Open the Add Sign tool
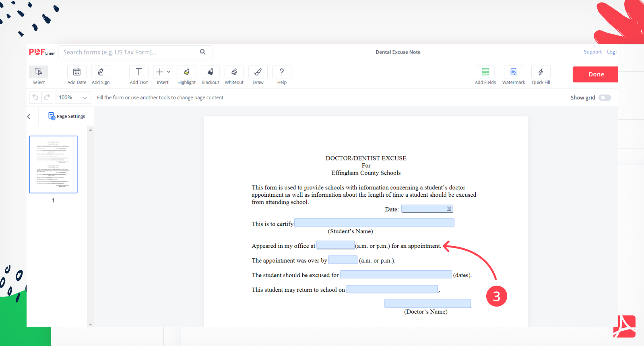The image size is (644, 346). click(x=101, y=75)
